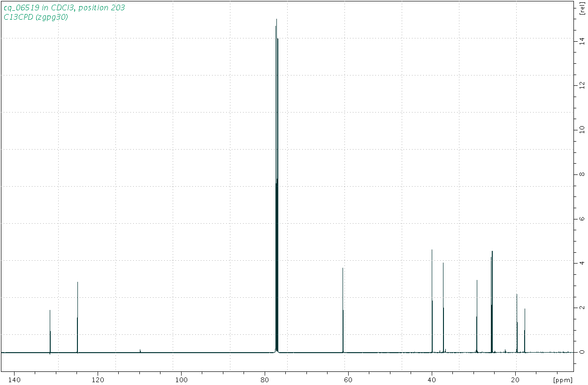Viewport: 588px width, 385px height.
Task: Select the tiny peak near 110 ppm
Action: (140, 351)
